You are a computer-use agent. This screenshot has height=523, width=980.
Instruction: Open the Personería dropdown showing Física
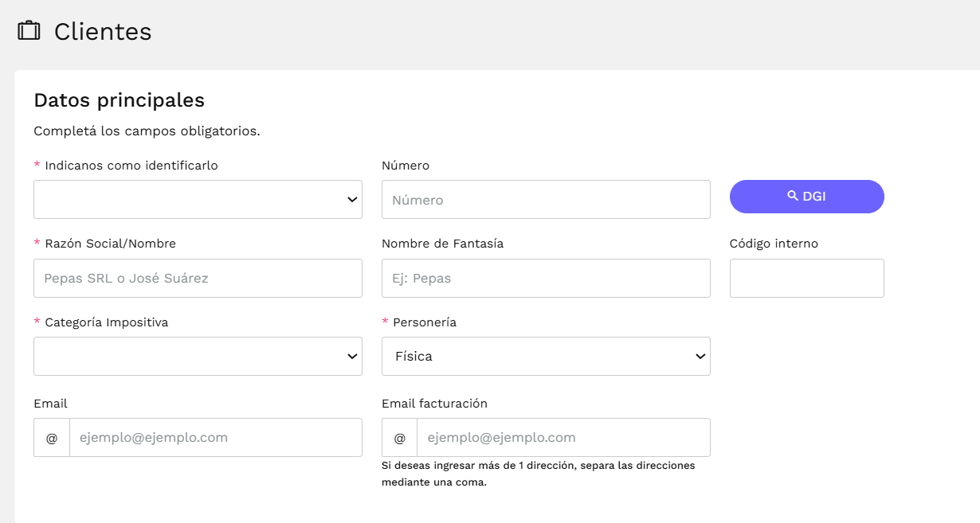[546, 356]
